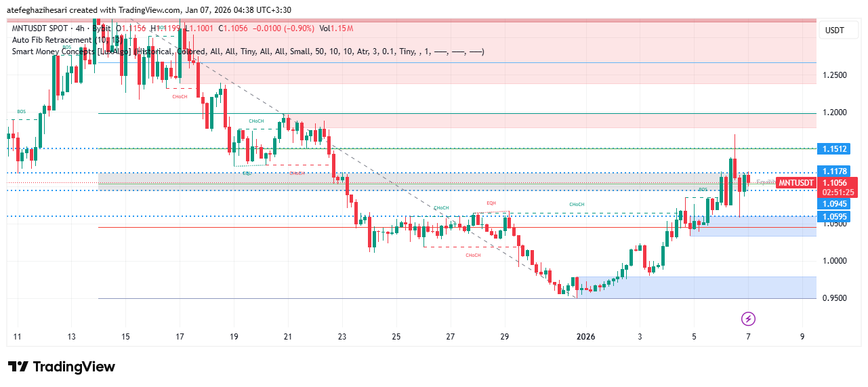868x387 pixels.
Task: Click the 13 date on time axis
Action: coord(71,336)
